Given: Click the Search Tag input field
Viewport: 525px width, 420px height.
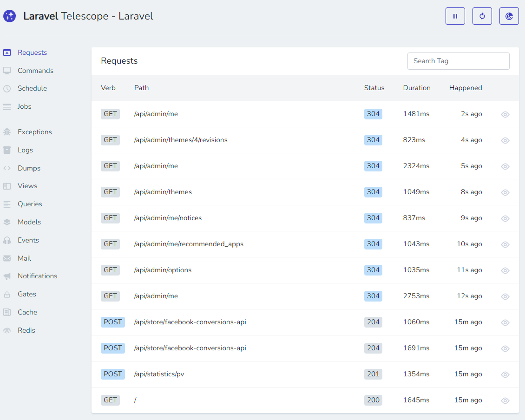Looking at the screenshot, I should coord(458,61).
